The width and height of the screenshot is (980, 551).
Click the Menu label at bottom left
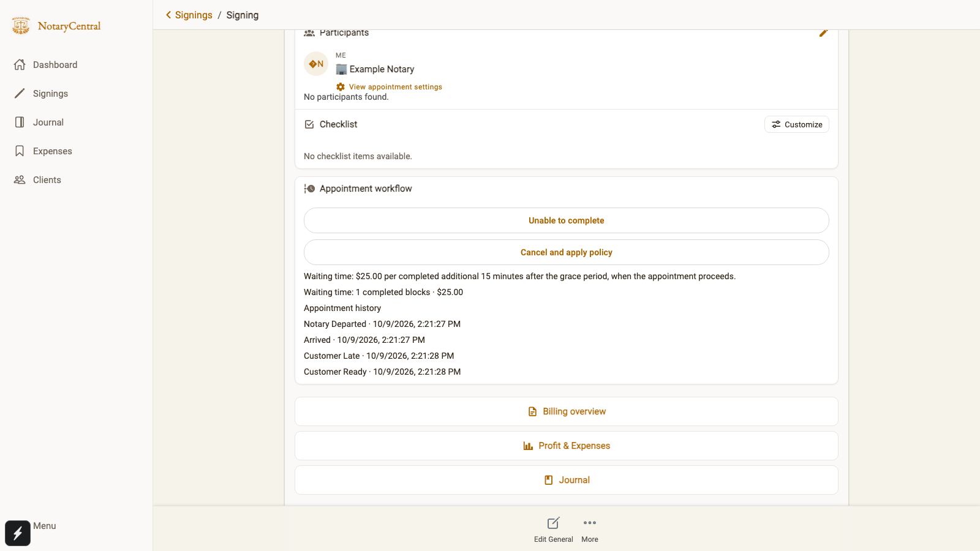click(x=45, y=526)
